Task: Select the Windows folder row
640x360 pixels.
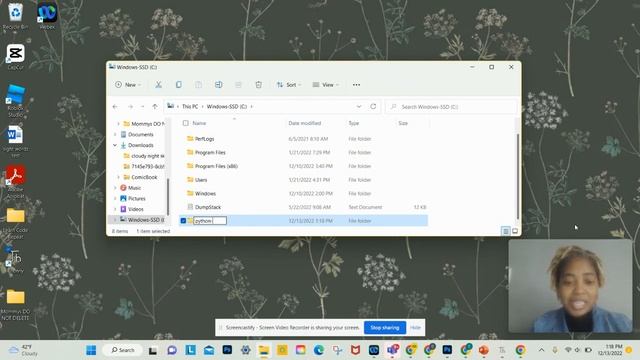Action: point(303,193)
